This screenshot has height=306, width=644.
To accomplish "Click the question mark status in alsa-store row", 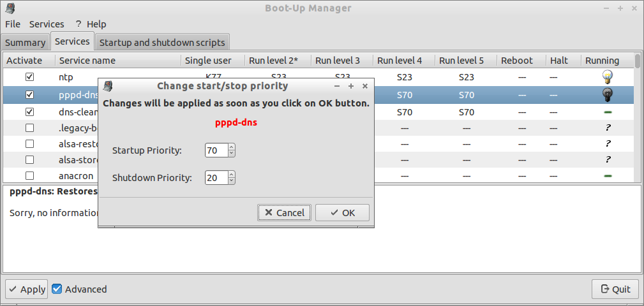I will point(608,159).
